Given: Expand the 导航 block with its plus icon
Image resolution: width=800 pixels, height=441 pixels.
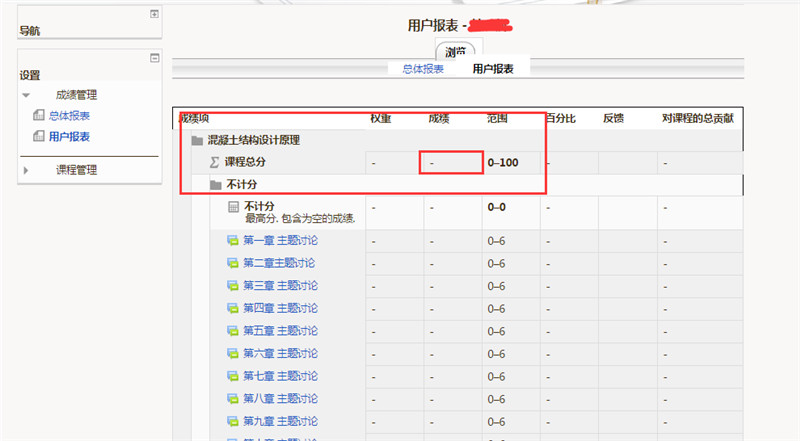Looking at the screenshot, I should [x=154, y=14].
